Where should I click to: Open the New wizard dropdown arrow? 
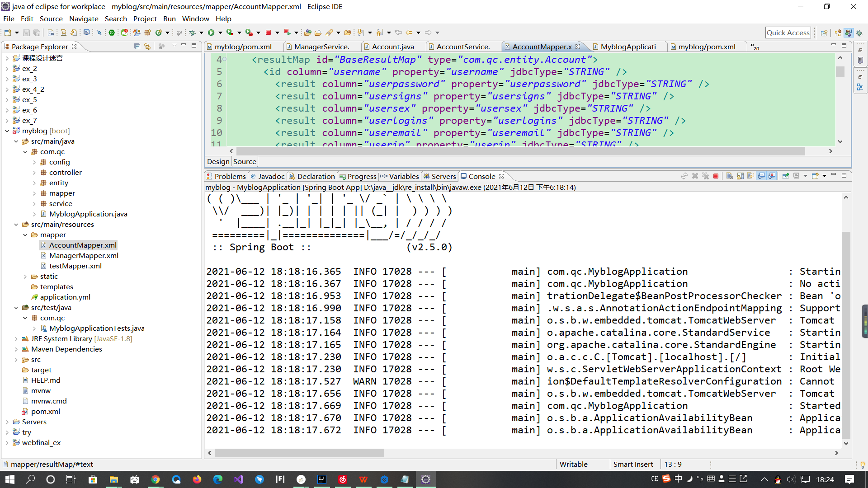click(17, 33)
